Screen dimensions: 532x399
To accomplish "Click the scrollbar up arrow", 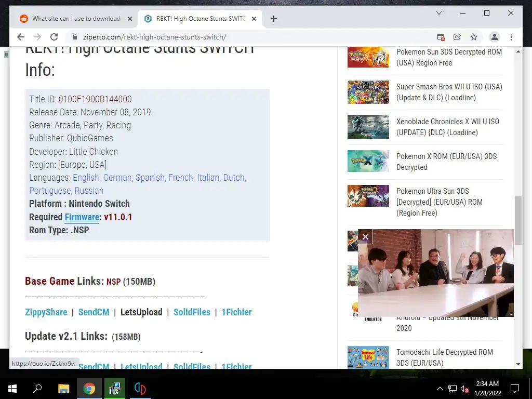I will click(518, 51).
